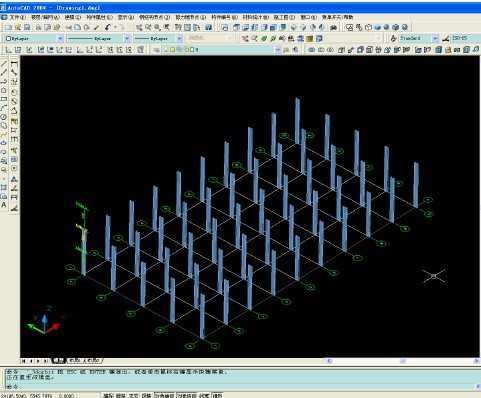This screenshot has height=398, width=481.
Task: Click the Dimension Style icon beside ISO-25
Action: pyautogui.click(x=446, y=39)
